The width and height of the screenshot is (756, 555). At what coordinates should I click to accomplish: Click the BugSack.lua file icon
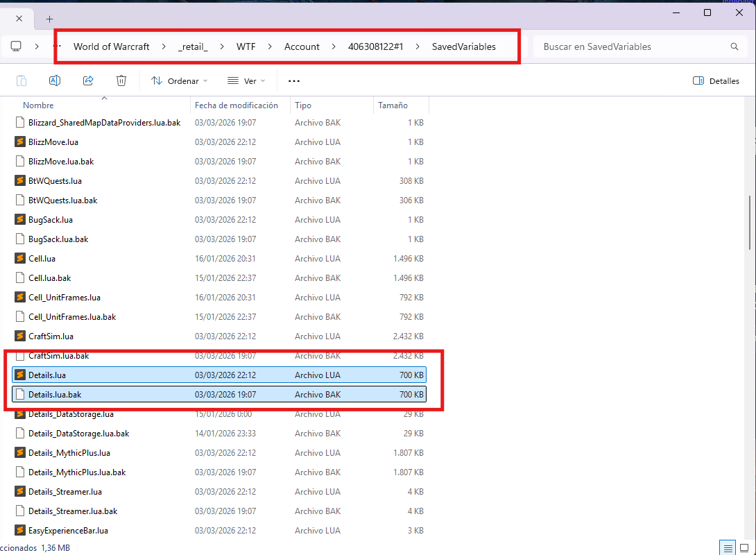coord(20,219)
